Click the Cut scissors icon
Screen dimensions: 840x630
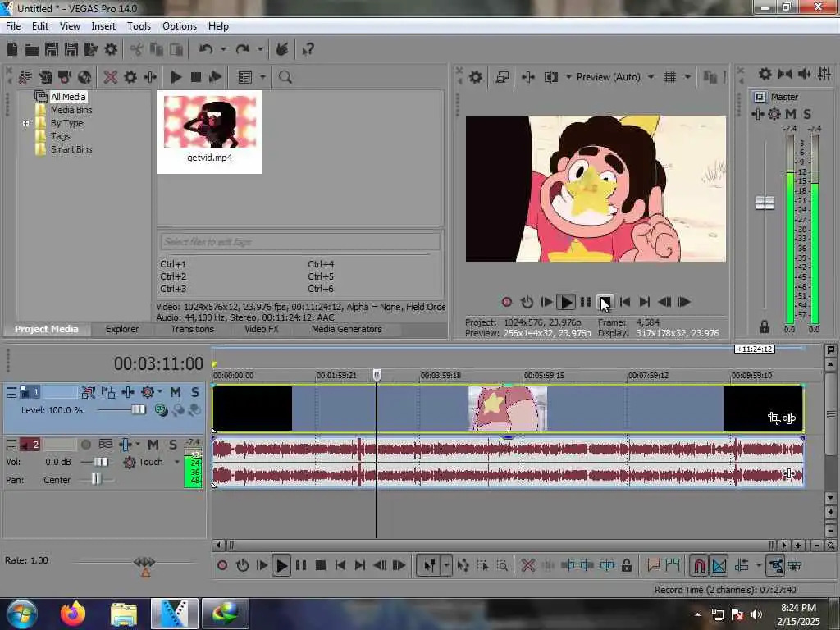click(137, 50)
